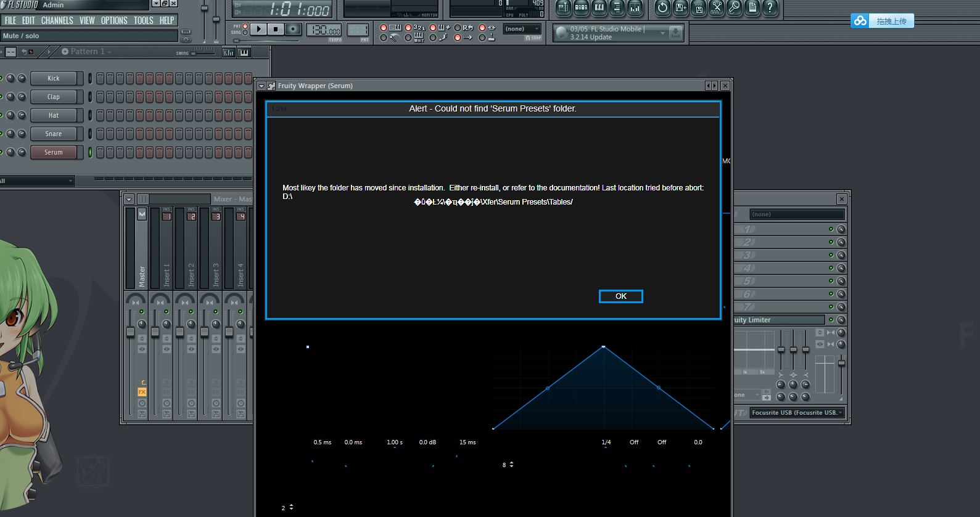Select the Hat channel button
980x517 pixels.
(54, 115)
